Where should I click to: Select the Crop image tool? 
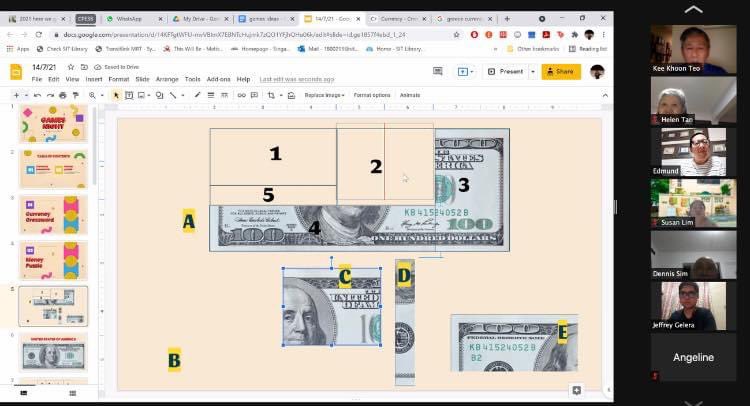point(271,95)
